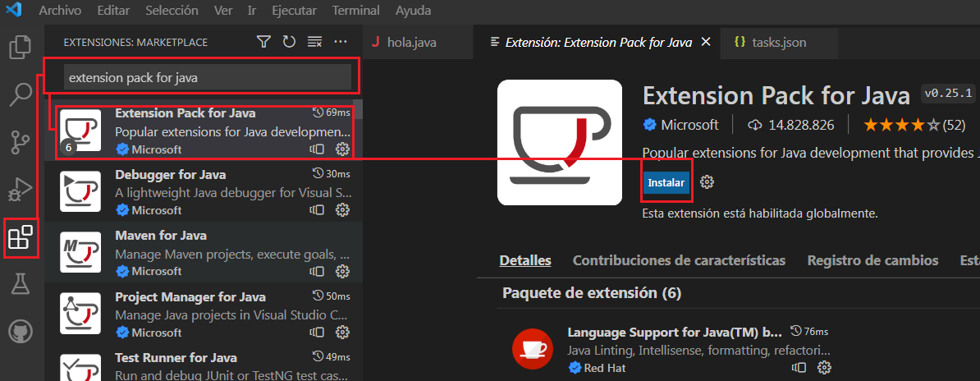
Task: Open the Search view in activity bar
Action: tap(21, 94)
